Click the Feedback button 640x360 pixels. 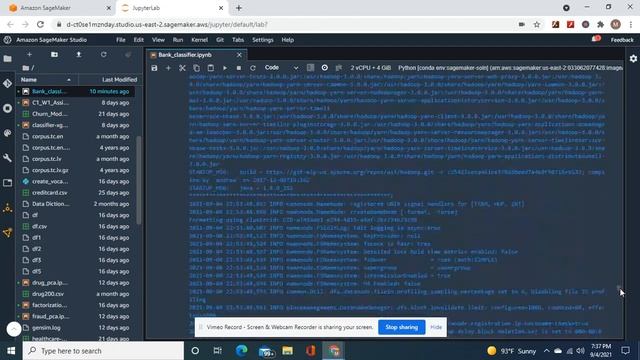[622, 40]
